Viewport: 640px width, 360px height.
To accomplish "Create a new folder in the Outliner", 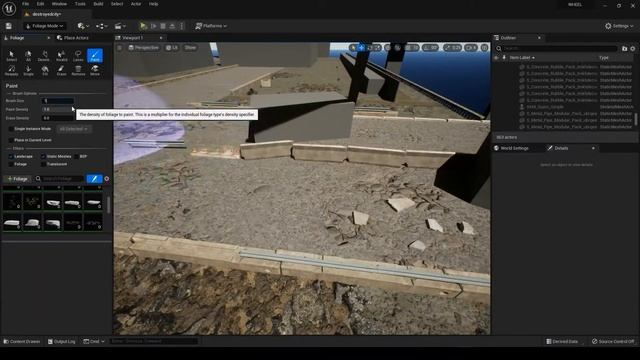I will coord(624,49).
